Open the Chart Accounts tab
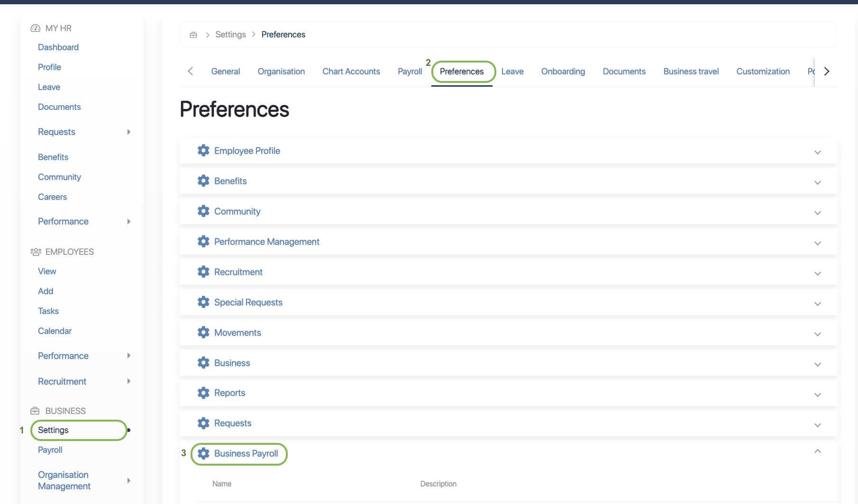 tap(351, 72)
